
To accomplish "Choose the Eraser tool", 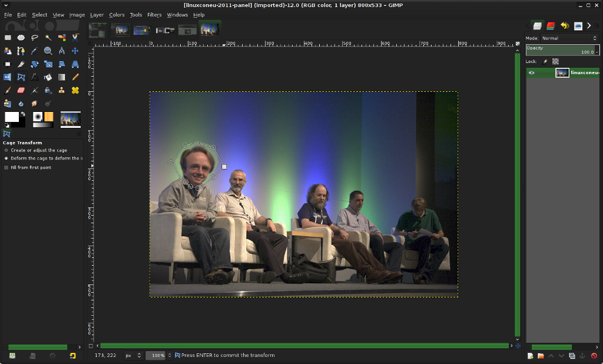I will coord(21,90).
